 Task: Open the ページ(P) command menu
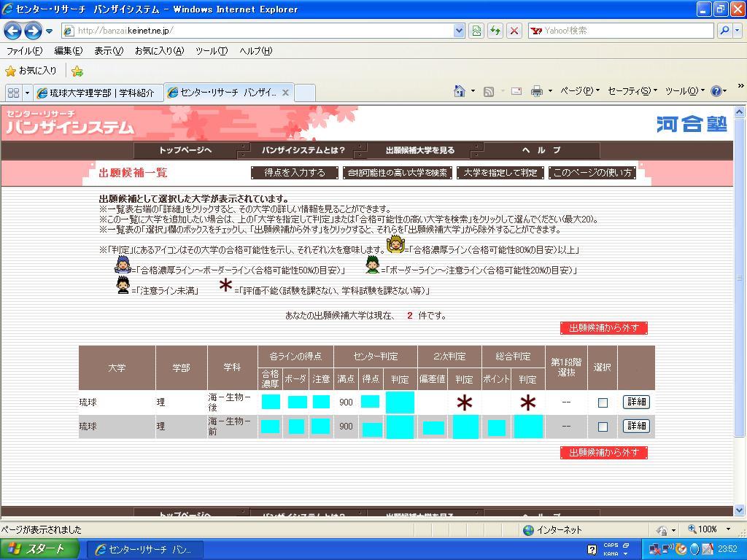[580, 91]
